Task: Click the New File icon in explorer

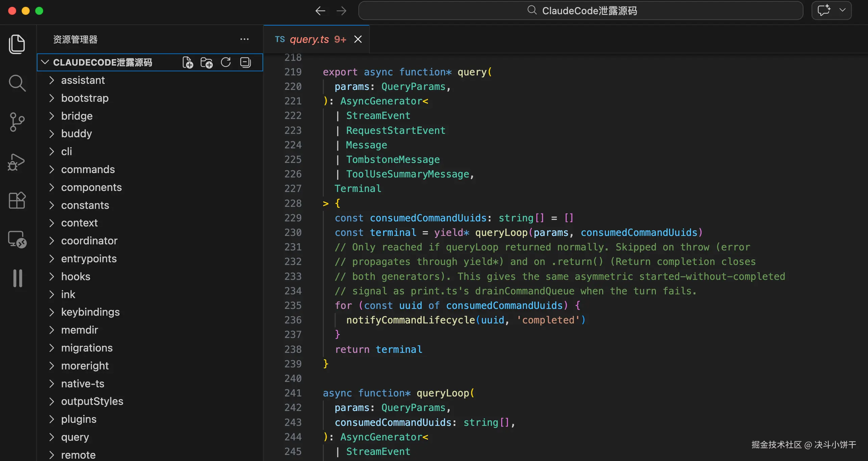Action: coord(187,63)
